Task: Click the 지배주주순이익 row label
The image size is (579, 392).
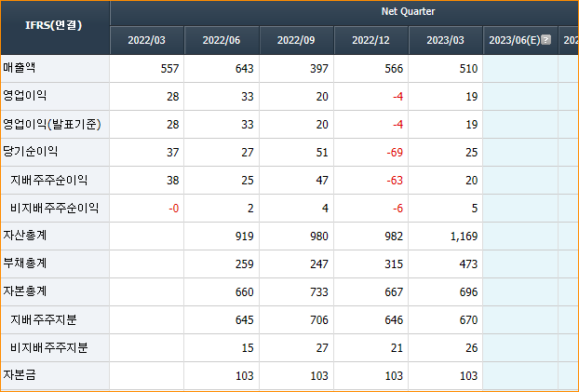Action: tap(48, 180)
